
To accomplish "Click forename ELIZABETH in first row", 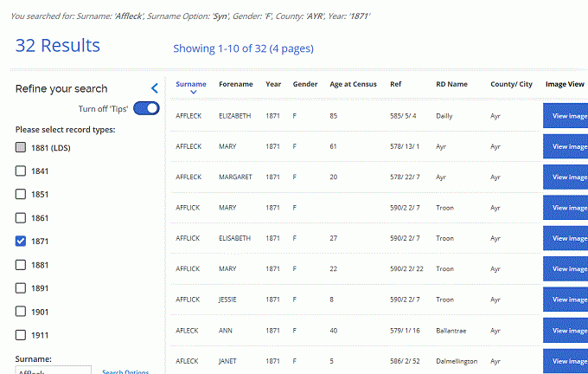I will 234,116.
